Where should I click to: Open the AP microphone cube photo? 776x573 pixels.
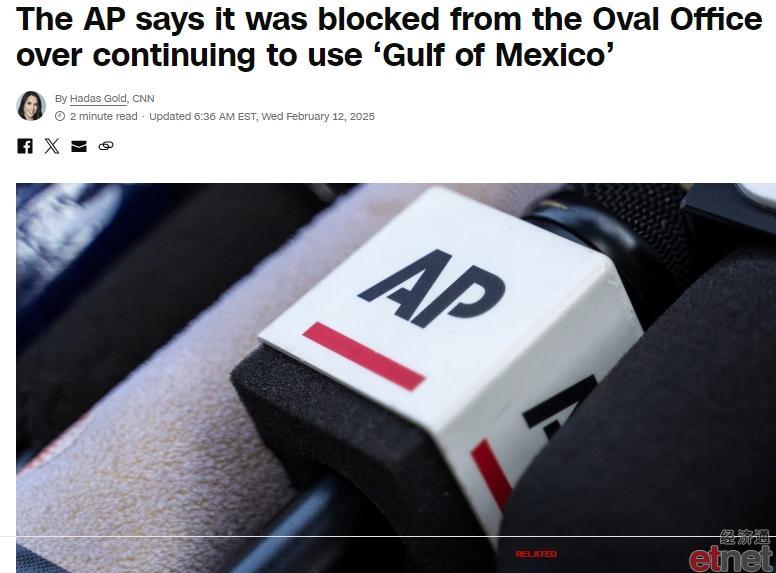396,378
